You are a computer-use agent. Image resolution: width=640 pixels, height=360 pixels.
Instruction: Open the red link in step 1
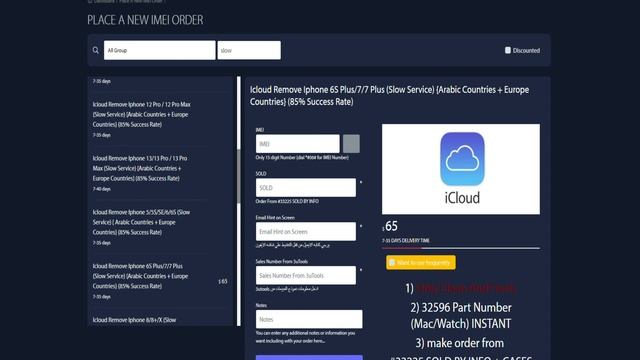click(x=466, y=288)
